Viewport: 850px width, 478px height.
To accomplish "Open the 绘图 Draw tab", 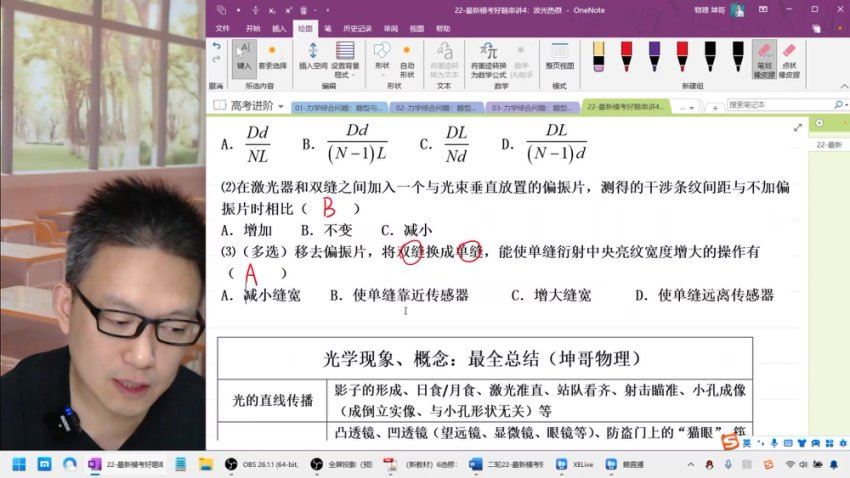I will pyautogui.click(x=305, y=28).
